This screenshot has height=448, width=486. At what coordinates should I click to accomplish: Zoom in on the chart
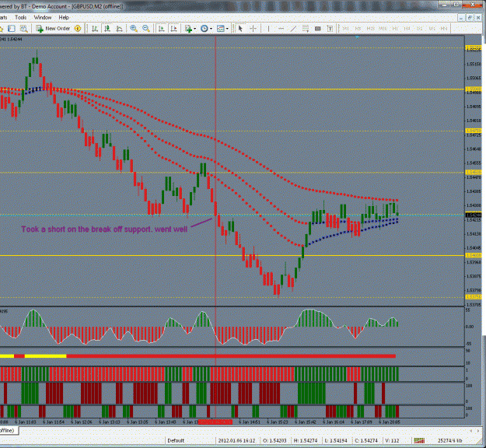pyautogui.click(x=134, y=29)
